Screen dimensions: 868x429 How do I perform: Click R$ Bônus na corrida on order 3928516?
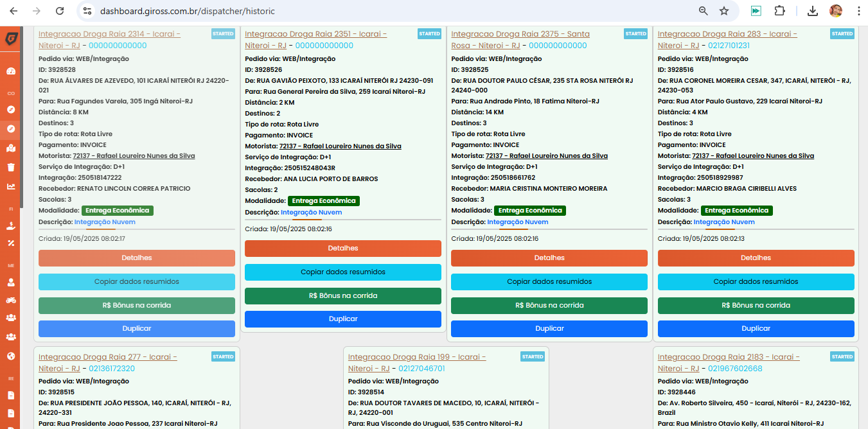click(x=756, y=305)
